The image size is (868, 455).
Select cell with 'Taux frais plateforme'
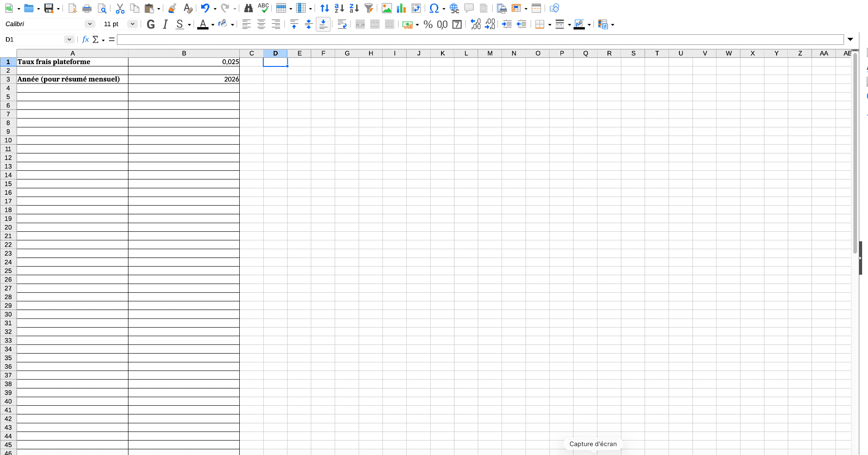point(72,62)
